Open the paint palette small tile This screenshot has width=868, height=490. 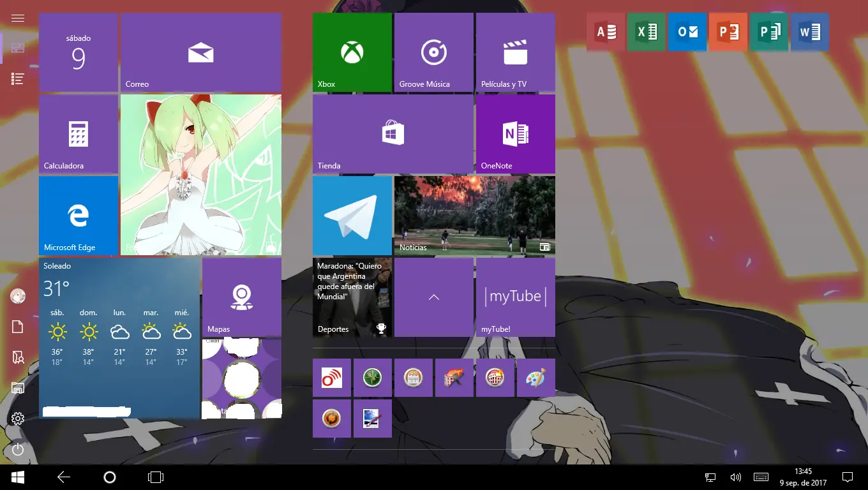click(x=536, y=378)
